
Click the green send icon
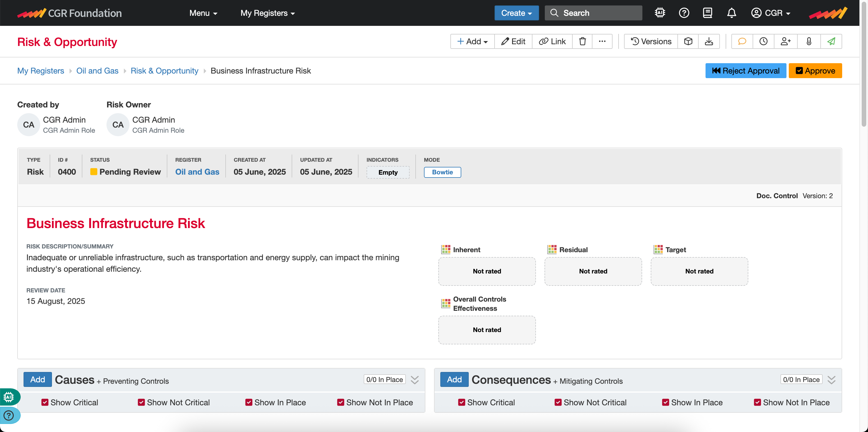[831, 41]
